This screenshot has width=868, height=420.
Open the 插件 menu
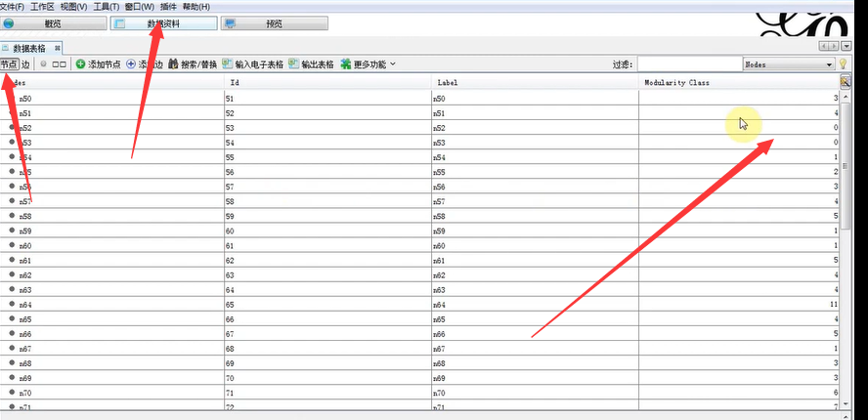click(168, 7)
